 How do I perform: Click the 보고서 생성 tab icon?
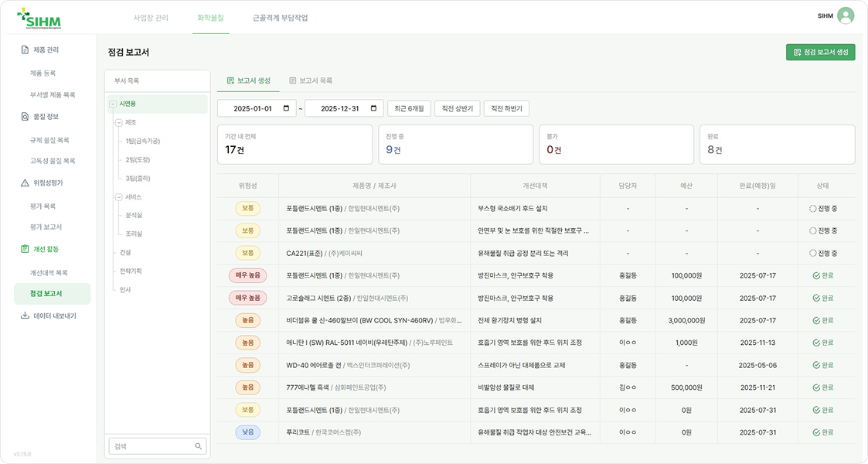pos(230,81)
